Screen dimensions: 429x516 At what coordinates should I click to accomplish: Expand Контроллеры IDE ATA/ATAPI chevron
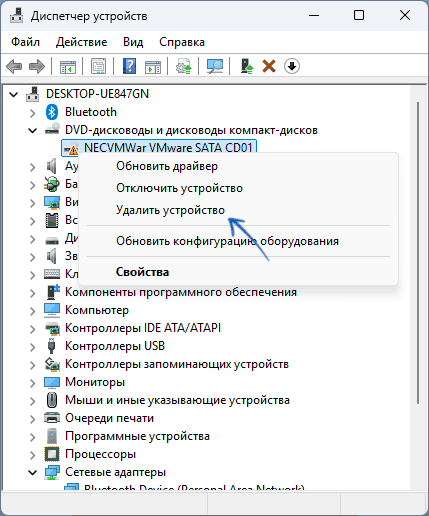click(32, 329)
